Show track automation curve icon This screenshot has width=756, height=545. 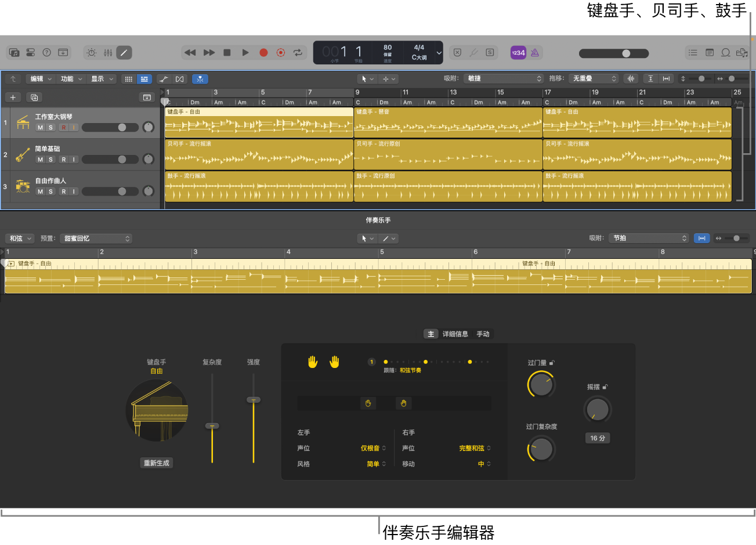tap(164, 79)
